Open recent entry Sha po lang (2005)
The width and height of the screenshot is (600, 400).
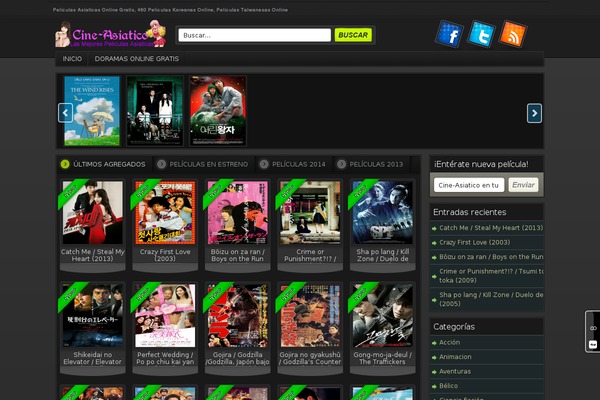[x=491, y=299]
